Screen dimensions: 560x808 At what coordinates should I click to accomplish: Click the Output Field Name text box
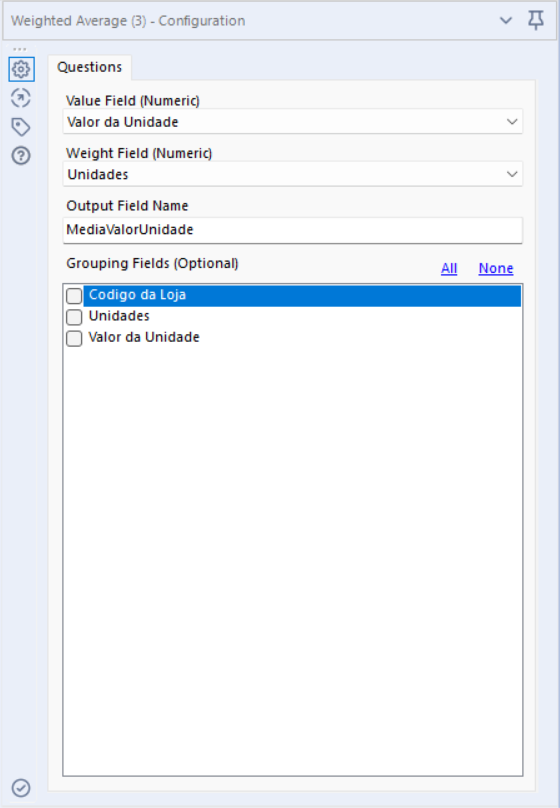(293, 230)
